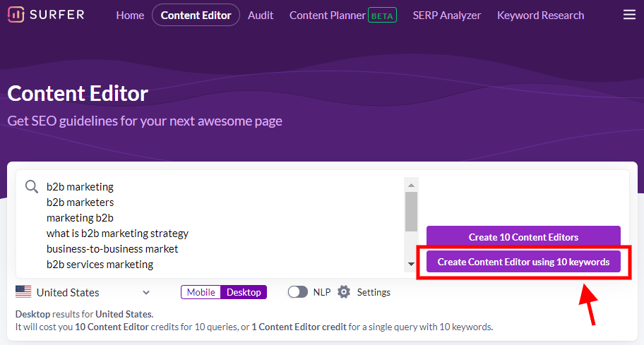Open the SERP Analyzer tab
644x345 pixels.
(446, 16)
